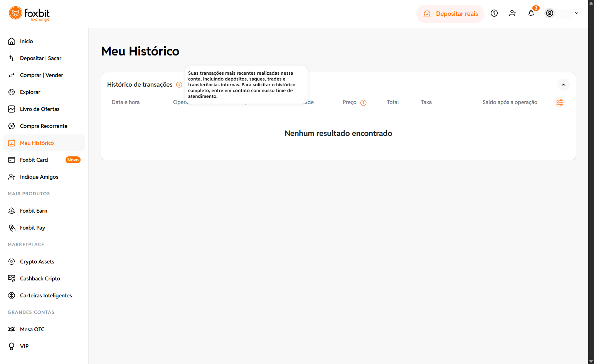The width and height of the screenshot is (594, 364).
Task: Click the info icon next to Preço
Action: pos(363,102)
